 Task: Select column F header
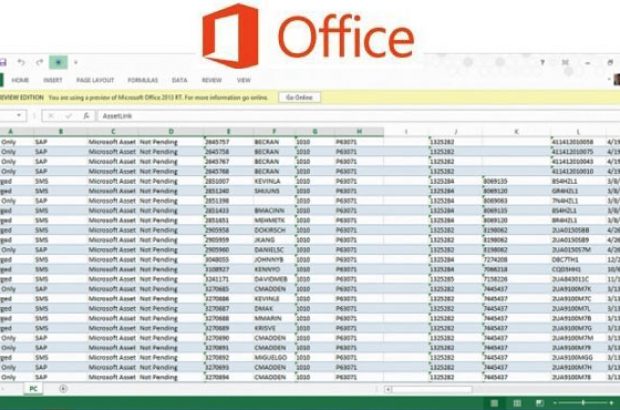coord(274,131)
